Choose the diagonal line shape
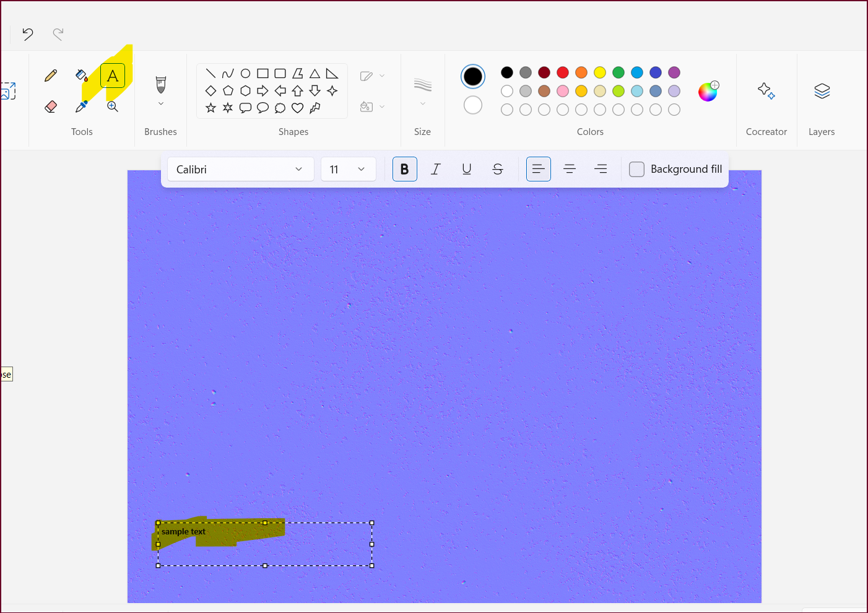 [x=211, y=73]
